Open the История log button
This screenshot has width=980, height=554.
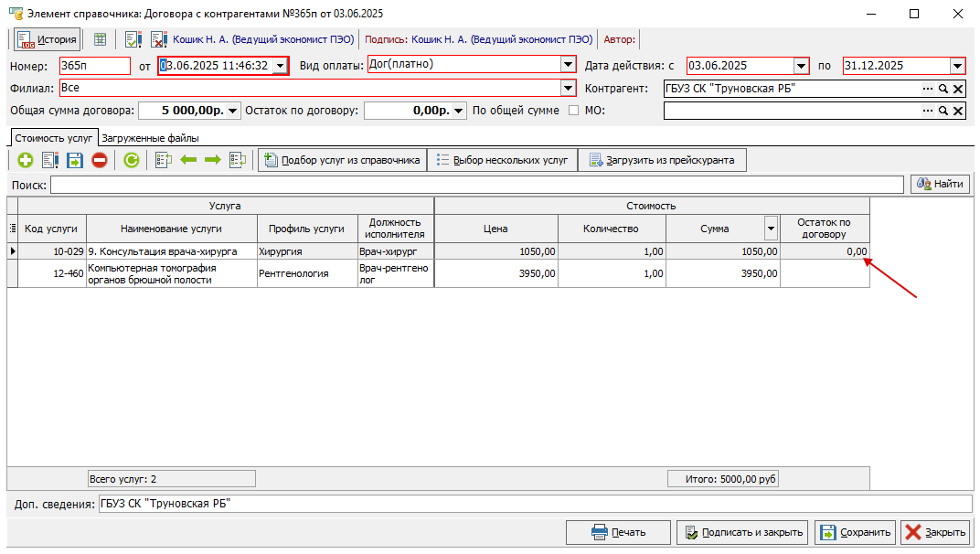(x=47, y=39)
